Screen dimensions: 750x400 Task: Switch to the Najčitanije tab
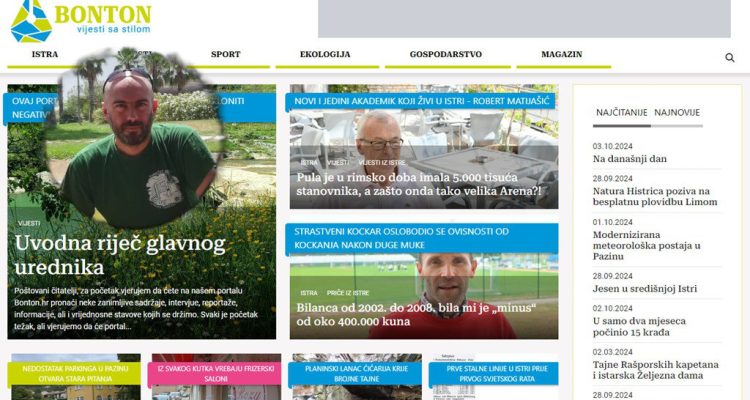point(621,112)
